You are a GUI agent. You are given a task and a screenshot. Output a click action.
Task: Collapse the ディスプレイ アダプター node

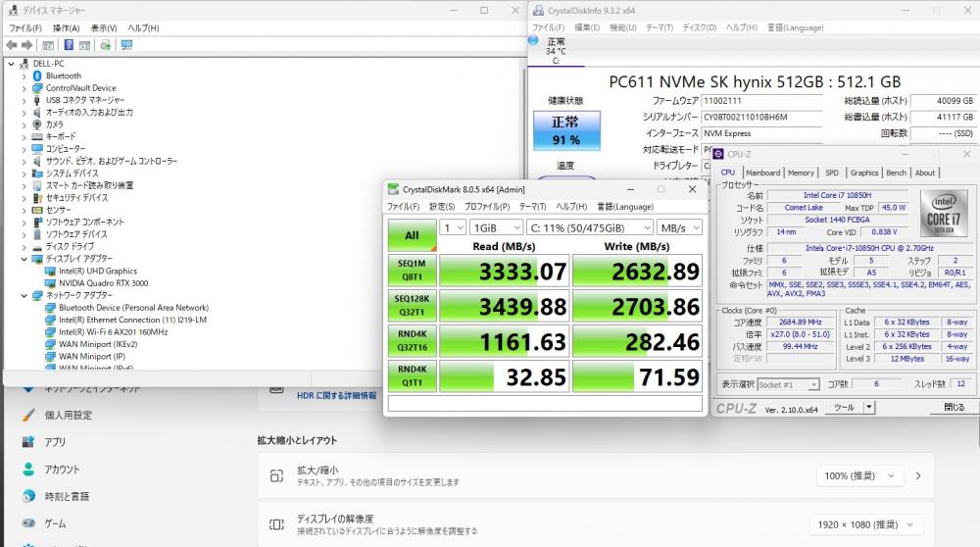[24, 259]
